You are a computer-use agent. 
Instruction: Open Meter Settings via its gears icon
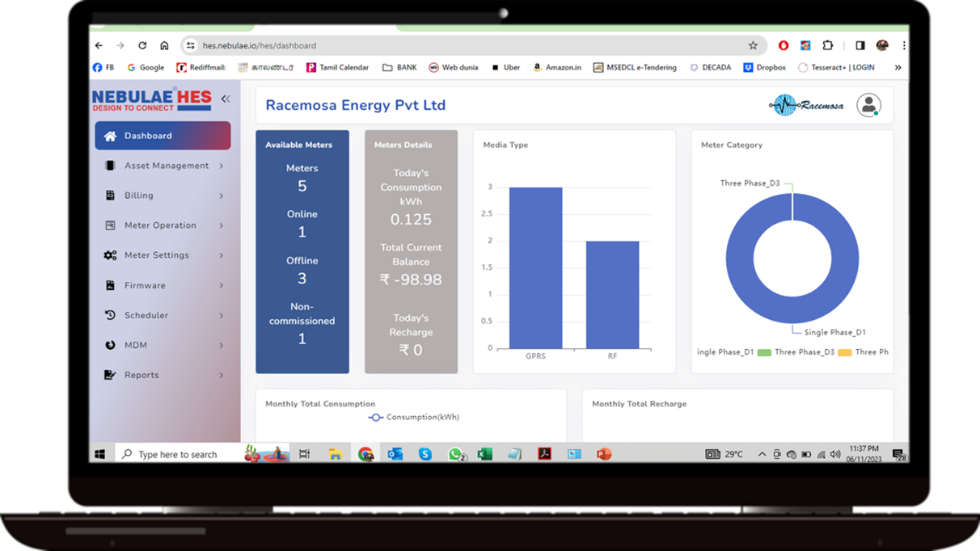click(109, 254)
